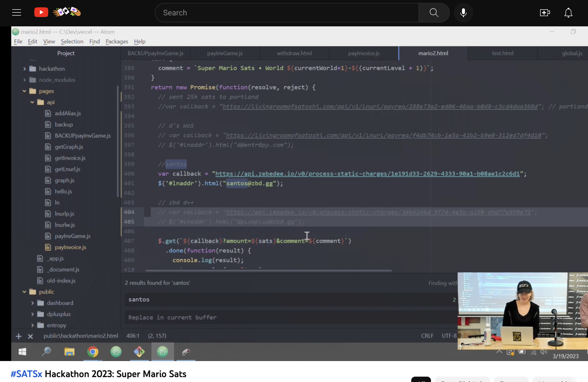588x382 pixels.
Task: Open payInvoice.js in the tree
Action: [70, 247]
